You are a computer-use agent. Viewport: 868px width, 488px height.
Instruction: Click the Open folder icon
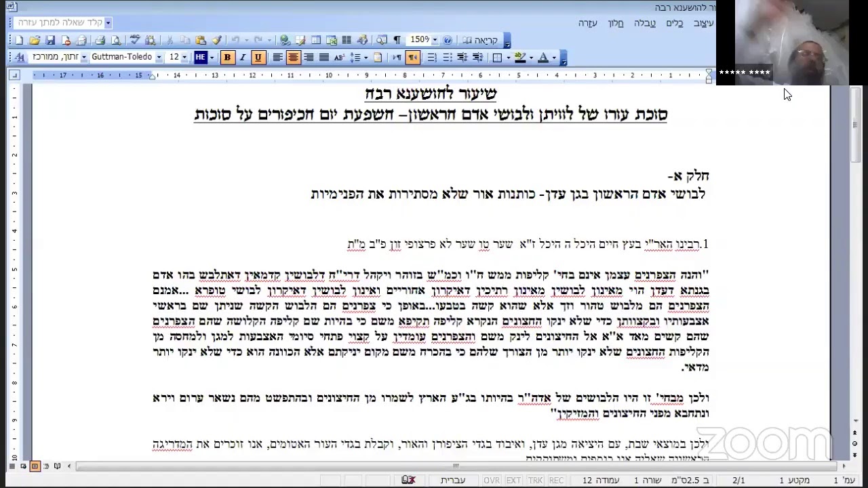tap(34, 41)
